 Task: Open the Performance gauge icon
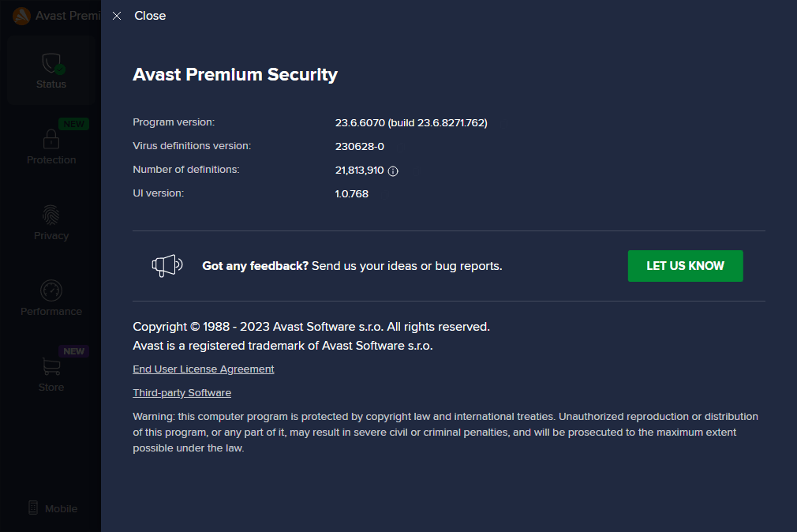[51, 290]
